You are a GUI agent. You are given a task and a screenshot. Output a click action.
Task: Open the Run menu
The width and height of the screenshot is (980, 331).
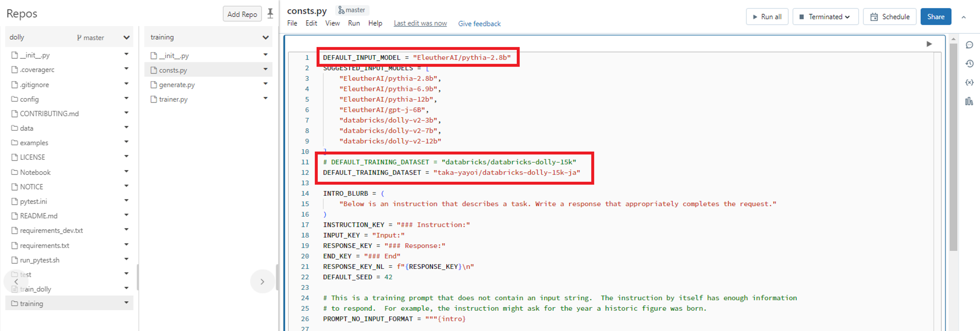[x=353, y=23]
